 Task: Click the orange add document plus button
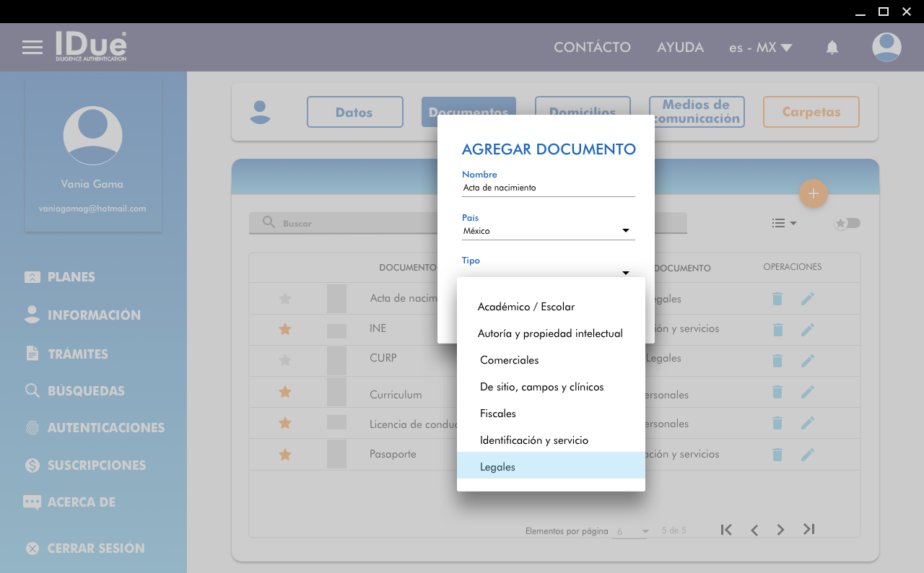click(x=813, y=193)
